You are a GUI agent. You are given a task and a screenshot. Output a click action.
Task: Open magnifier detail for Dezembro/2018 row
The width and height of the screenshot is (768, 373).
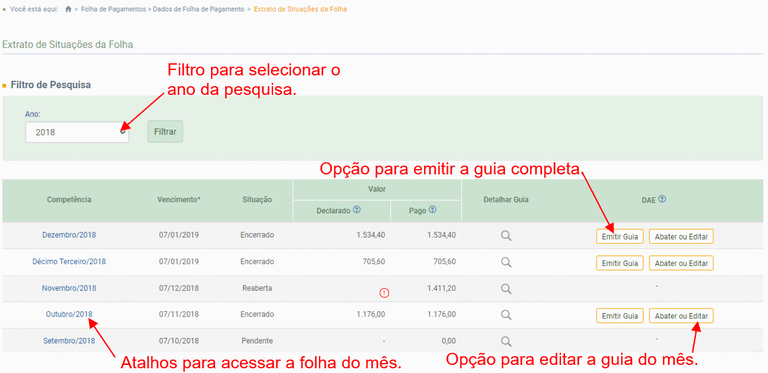506,236
